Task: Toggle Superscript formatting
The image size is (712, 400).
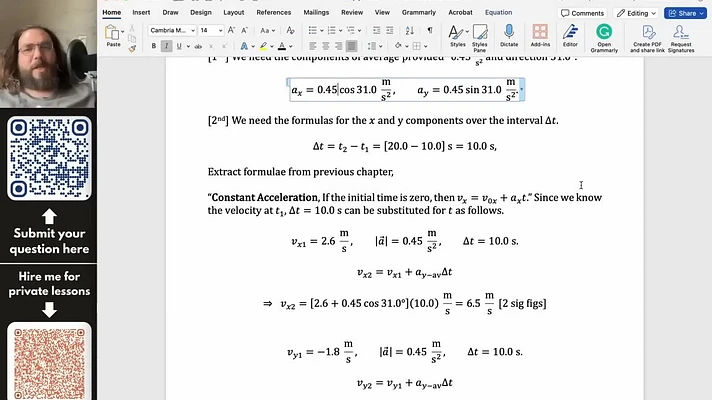Action: 224,46
